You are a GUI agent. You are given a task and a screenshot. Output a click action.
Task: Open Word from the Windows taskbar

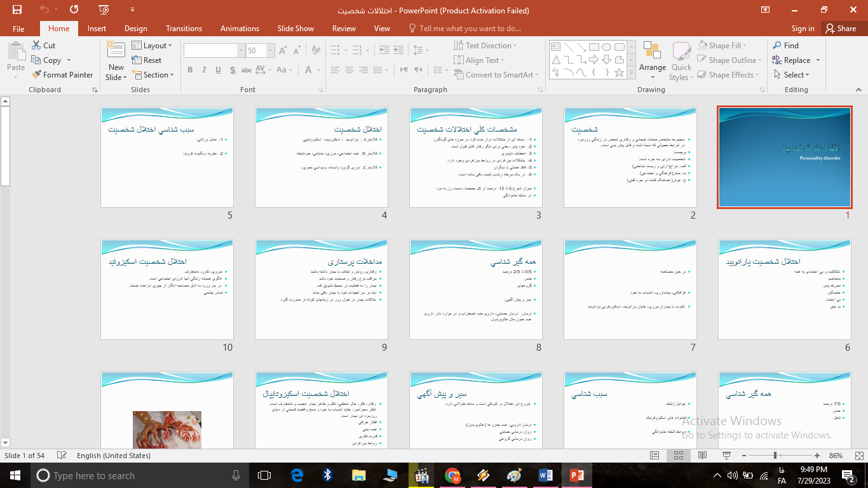click(x=546, y=475)
